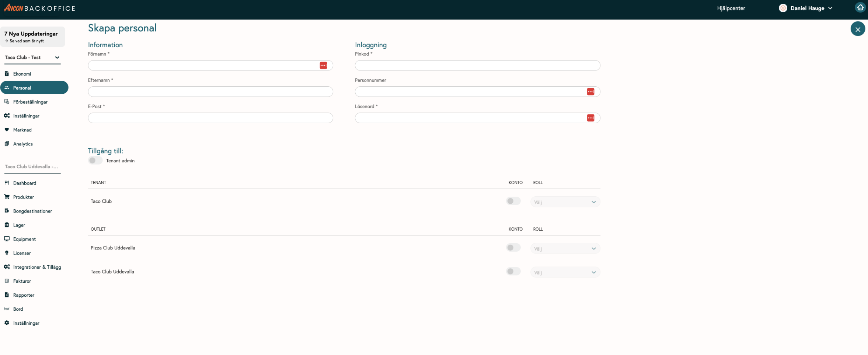Click the Licenser icon

click(7, 253)
